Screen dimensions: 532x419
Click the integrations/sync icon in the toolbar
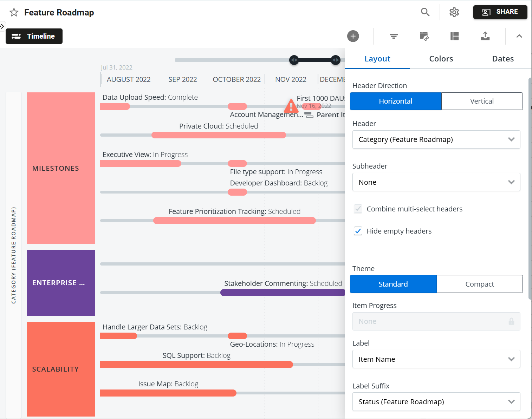coord(424,36)
